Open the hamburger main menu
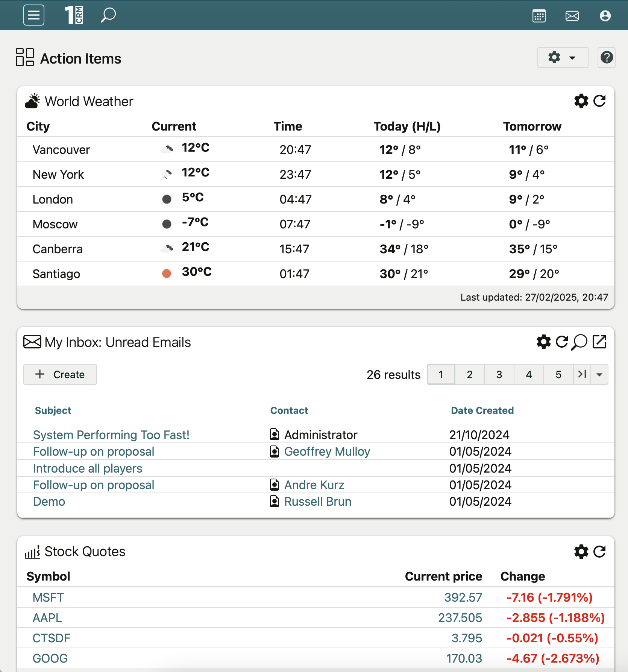The width and height of the screenshot is (628, 672). tap(34, 15)
